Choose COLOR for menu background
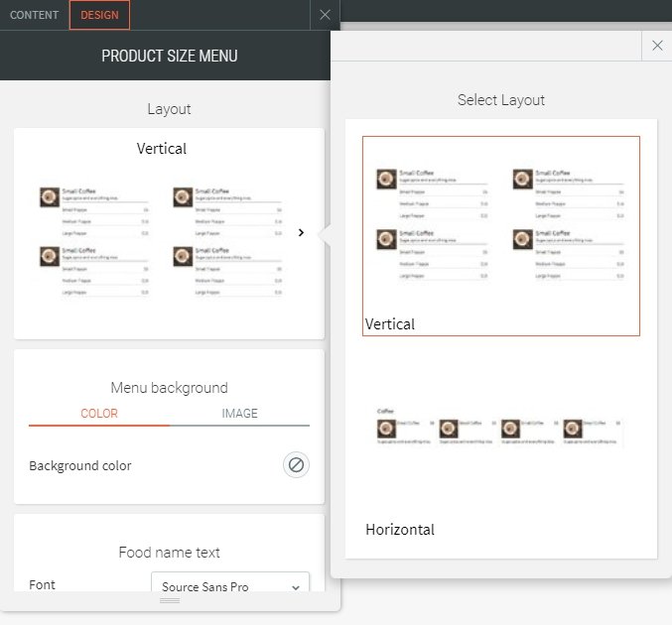The image size is (672, 625). (98, 414)
